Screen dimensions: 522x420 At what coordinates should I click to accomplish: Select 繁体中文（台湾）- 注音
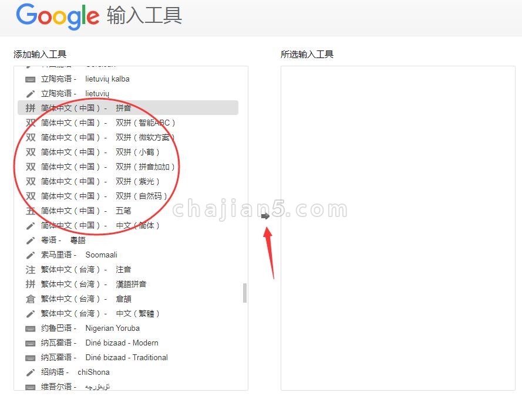tap(128, 269)
